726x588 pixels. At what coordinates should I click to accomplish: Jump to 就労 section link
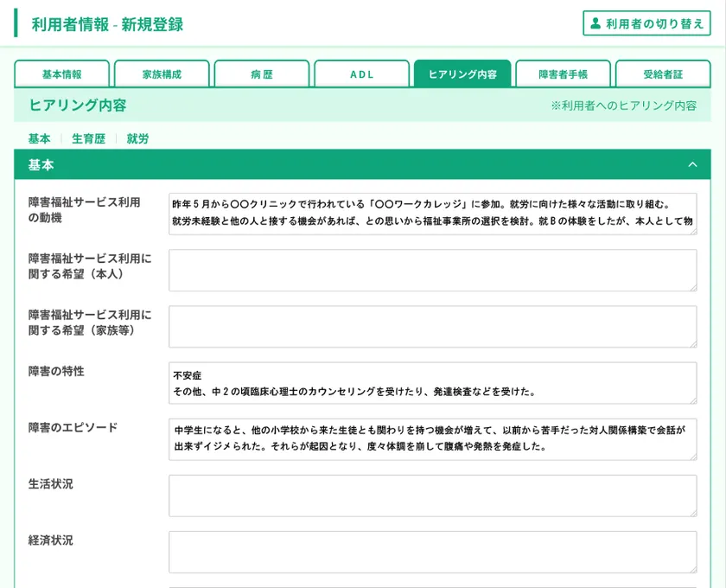click(x=137, y=138)
